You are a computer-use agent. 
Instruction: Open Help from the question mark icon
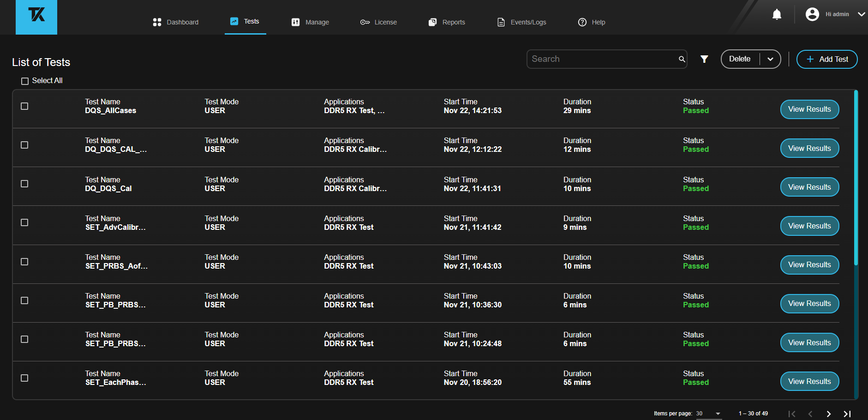(x=582, y=22)
